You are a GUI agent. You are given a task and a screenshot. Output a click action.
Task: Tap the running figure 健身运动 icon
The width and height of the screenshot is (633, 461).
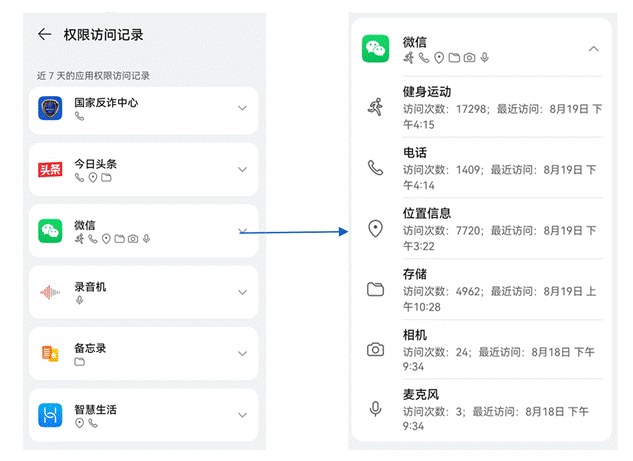click(x=375, y=107)
